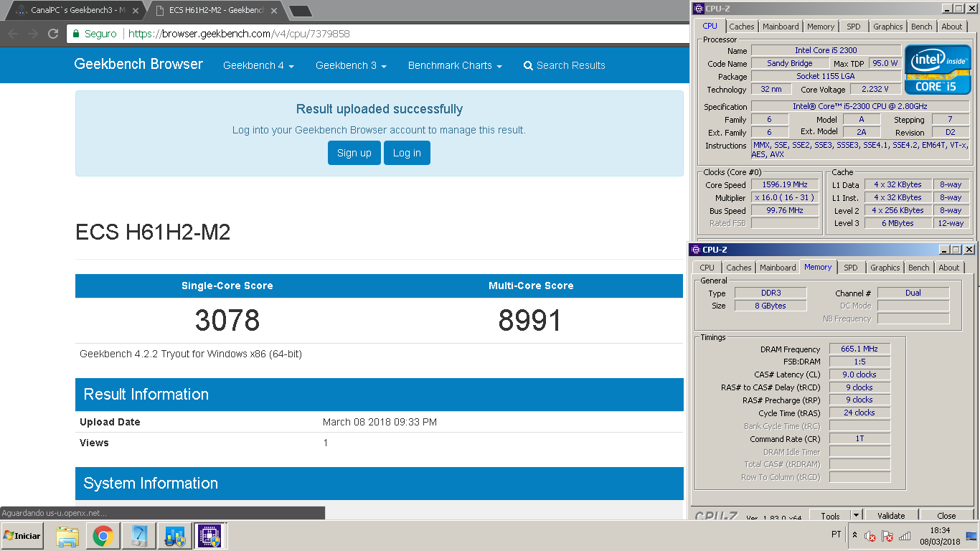This screenshot has width=980, height=551.
Task: Open SPD tab in lower CPU-Z window
Action: 850,268
